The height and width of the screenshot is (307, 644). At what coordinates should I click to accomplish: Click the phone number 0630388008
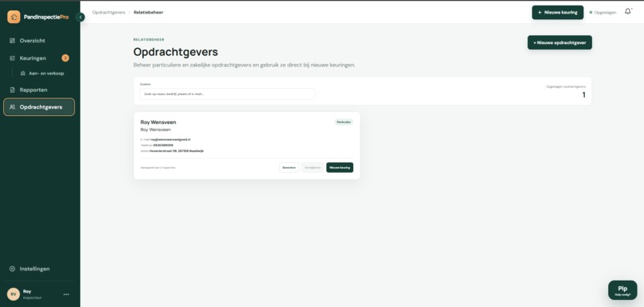pyautogui.click(x=163, y=145)
